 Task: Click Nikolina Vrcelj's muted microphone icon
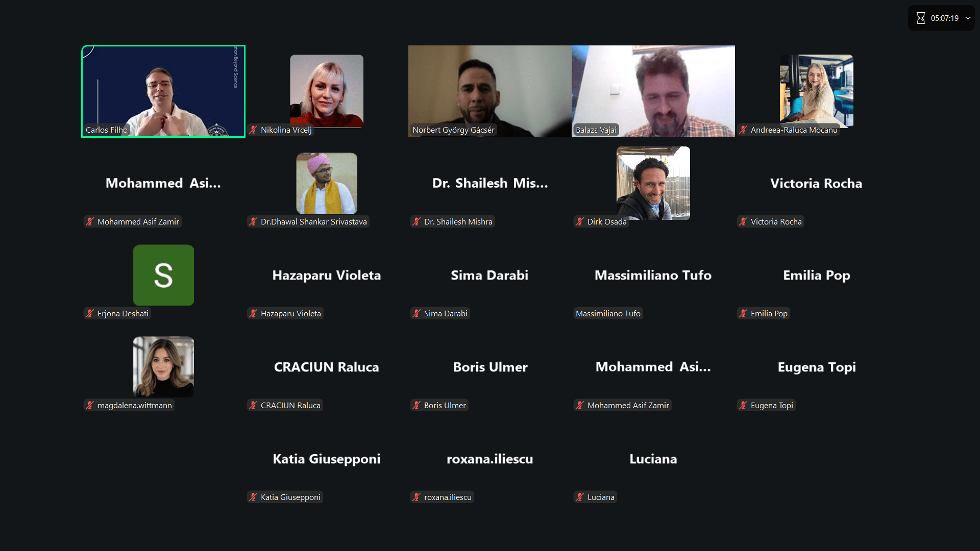(x=253, y=130)
